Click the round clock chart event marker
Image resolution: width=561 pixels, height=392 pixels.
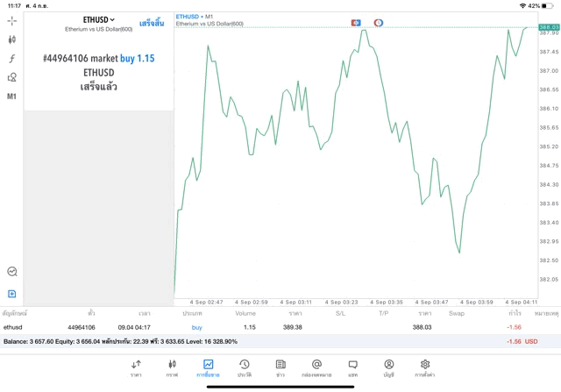(x=379, y=23)
